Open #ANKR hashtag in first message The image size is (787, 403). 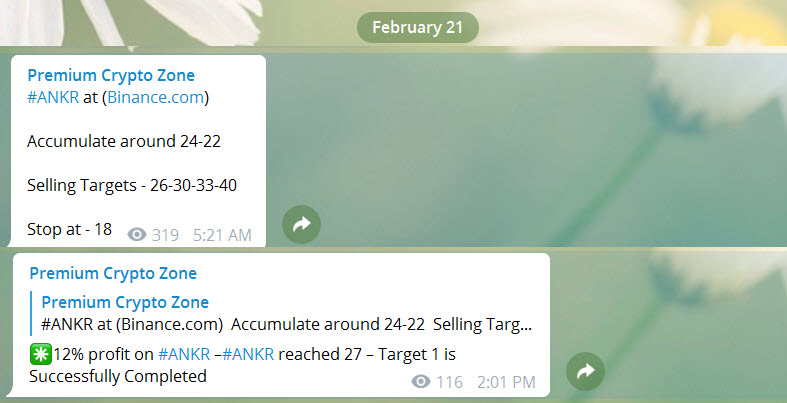pyautogui.click(x=53, y=97)
